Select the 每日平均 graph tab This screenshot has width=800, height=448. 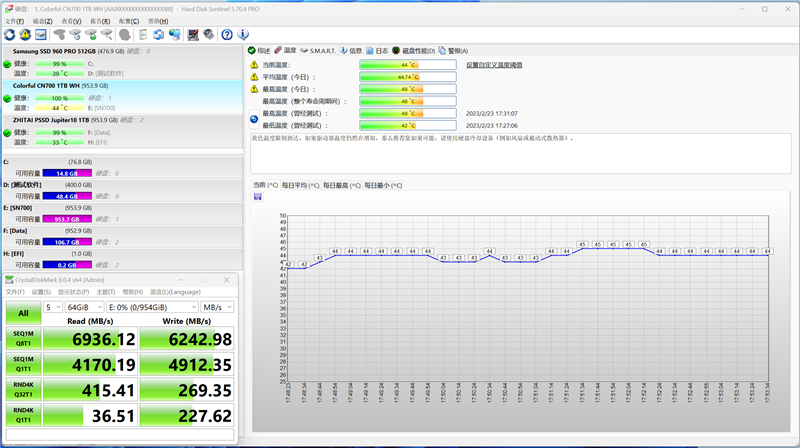point(301,185)
